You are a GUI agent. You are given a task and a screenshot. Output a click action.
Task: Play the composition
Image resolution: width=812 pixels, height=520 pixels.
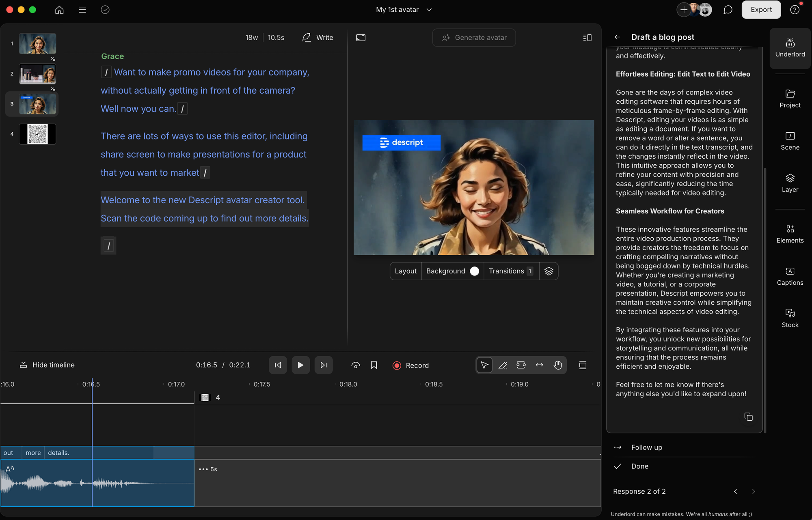[300, 365]
